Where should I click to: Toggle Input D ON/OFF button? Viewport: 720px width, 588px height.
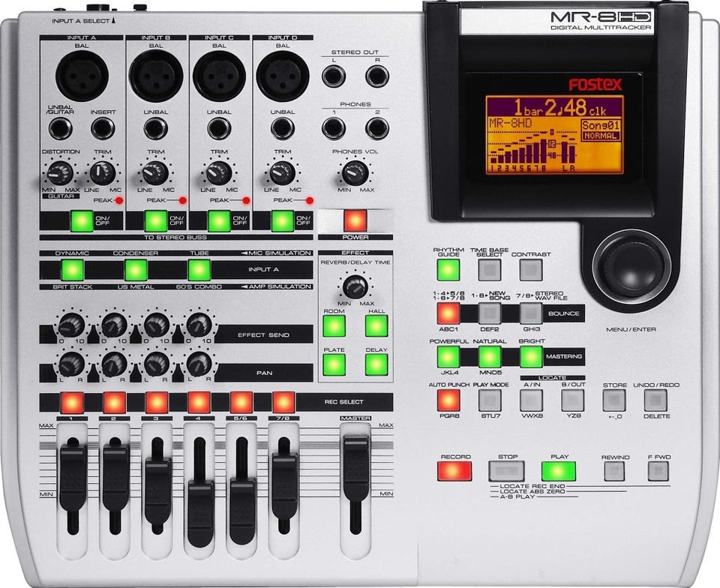282,221
